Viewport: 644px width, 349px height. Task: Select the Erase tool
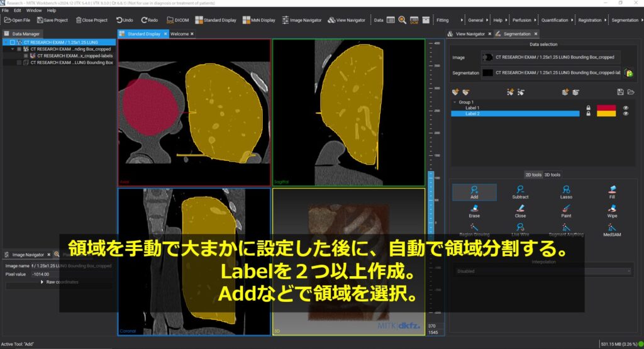tap(474, 211)
